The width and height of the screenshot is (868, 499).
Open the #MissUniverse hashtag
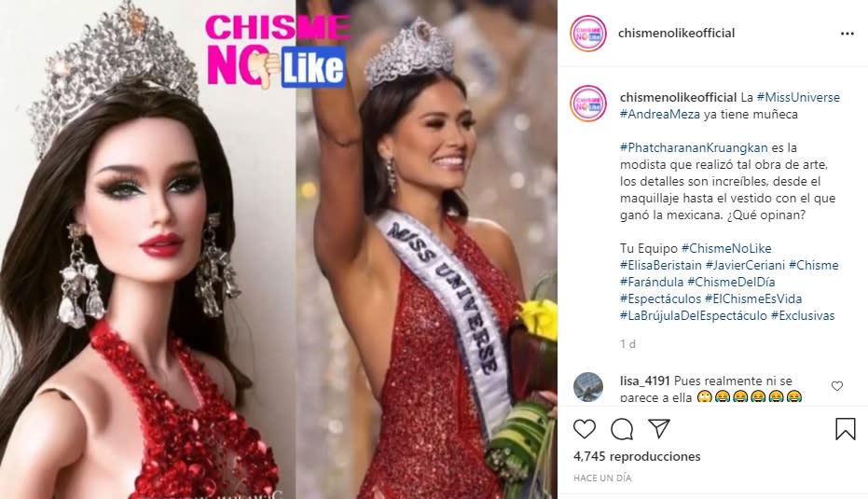[x=798, y=97]
